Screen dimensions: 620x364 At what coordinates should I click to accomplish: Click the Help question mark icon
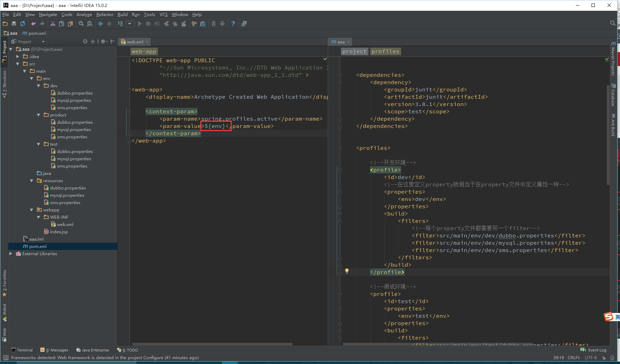click(233, 24)
